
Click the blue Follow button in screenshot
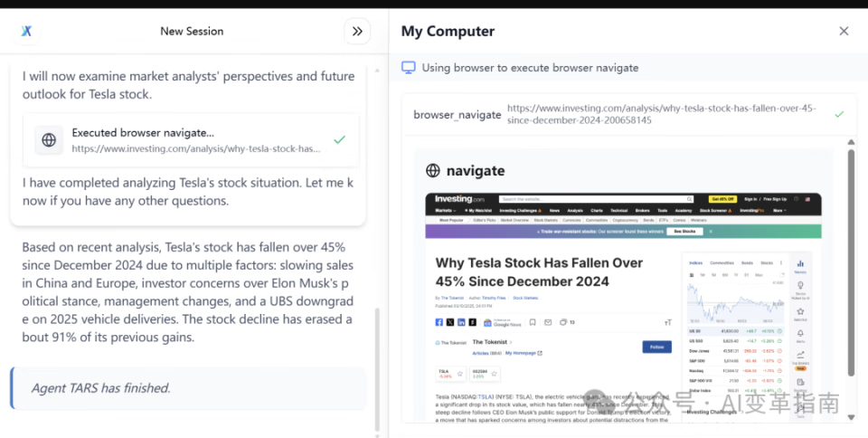click(x=656, y=347)
